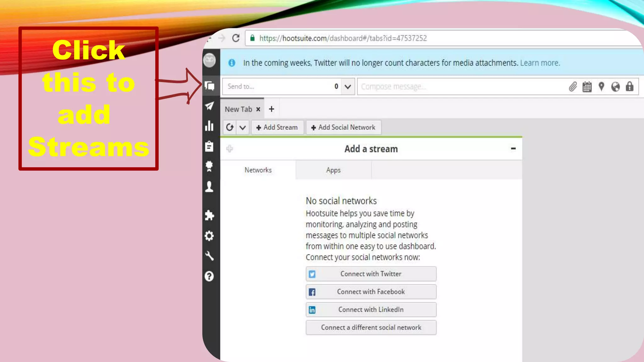Close the New Tab

258,109
